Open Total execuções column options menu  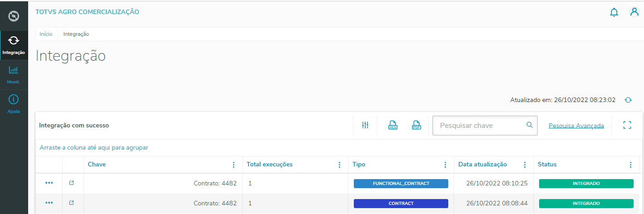pos(339,165)
